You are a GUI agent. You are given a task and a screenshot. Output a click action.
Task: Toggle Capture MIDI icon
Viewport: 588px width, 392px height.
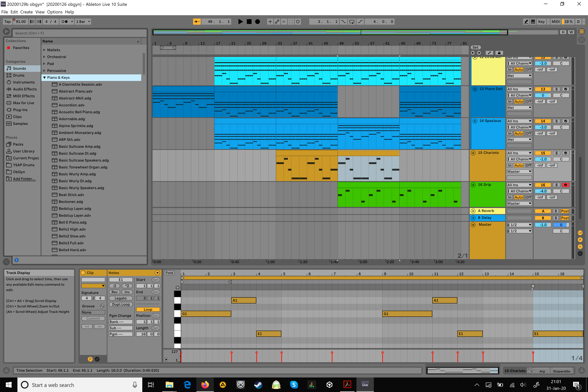tap(291, 22)
